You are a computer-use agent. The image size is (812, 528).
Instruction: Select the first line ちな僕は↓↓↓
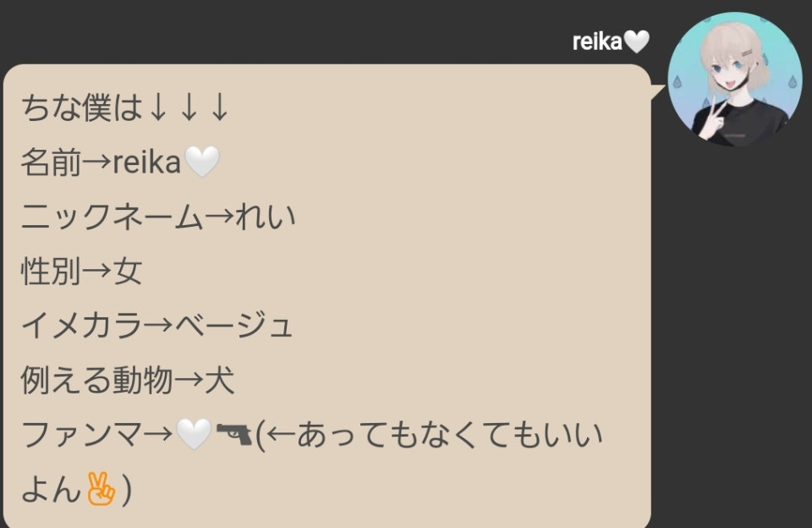125,107
